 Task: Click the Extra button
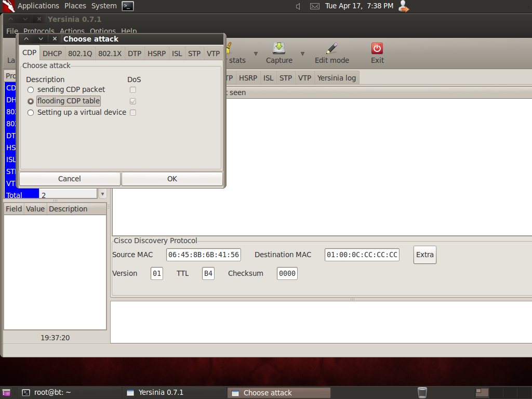pyautogui.click(x=425, y=255)
